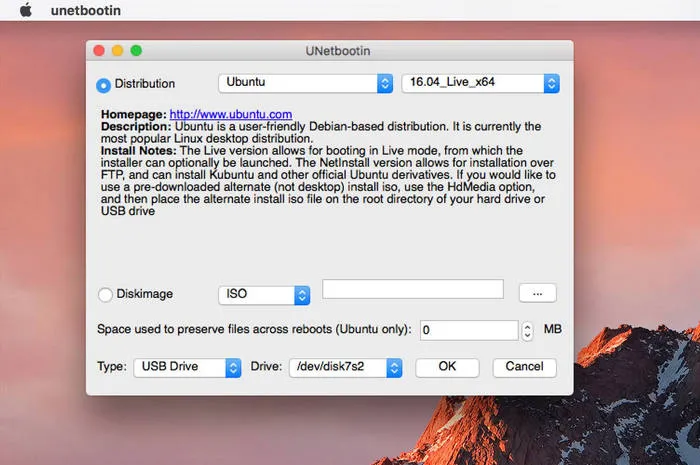Open the /dev/disk7s2 drive dropdown
This screenshot has height=465, width=700.
coord(345,367)
